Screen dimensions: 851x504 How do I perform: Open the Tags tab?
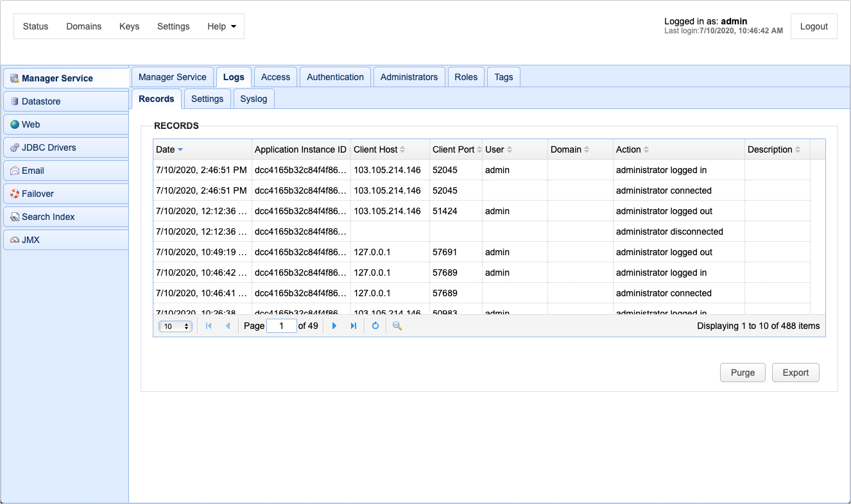click(504, 77)
